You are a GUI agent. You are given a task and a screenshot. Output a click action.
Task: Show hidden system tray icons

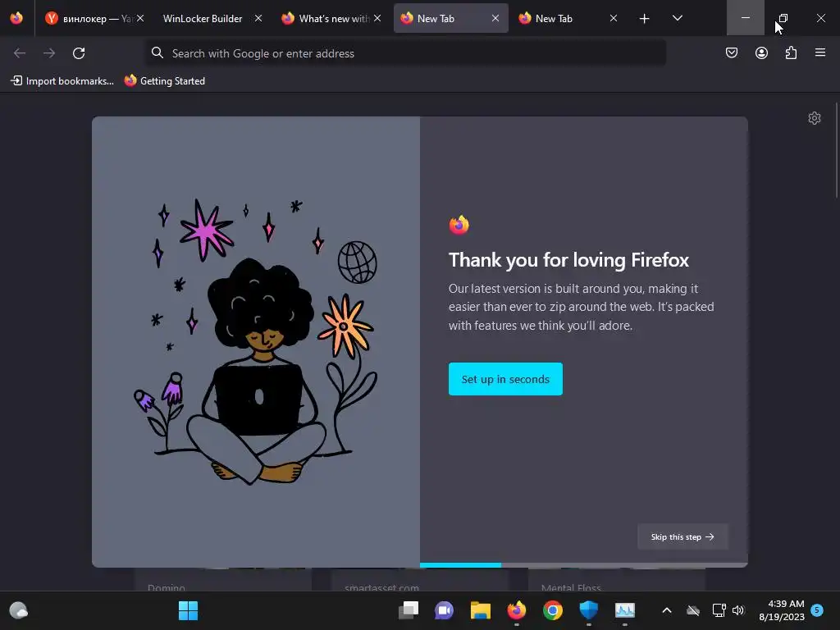[x=667, y=610]
